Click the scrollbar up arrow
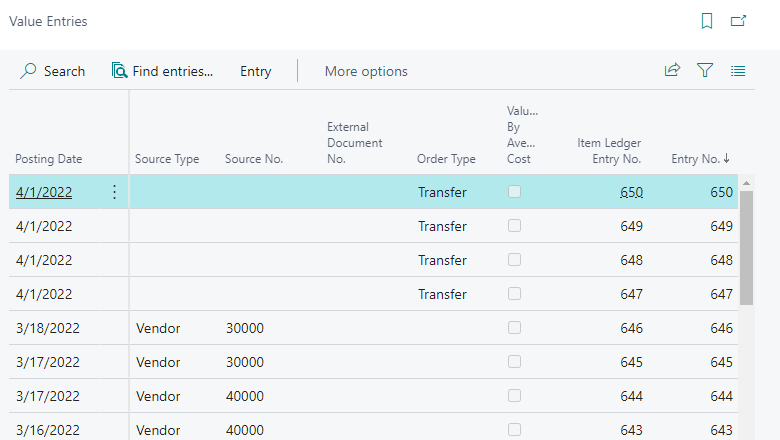The image size is (780, 440). point(746,183)
